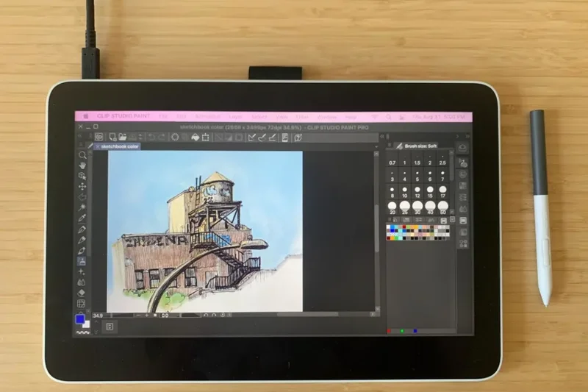
Task: Open canvas tab list dropdown arrow
Action: tap(376, 146)
